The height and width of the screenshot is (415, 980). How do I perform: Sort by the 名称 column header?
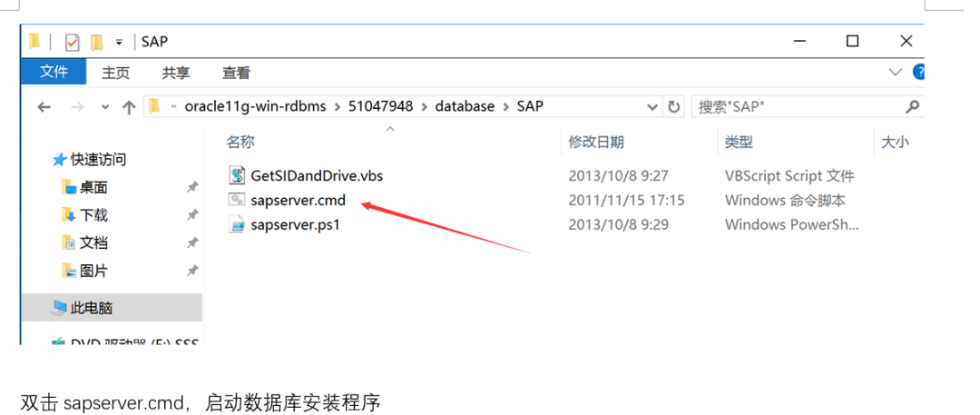(x=240, y=142)
